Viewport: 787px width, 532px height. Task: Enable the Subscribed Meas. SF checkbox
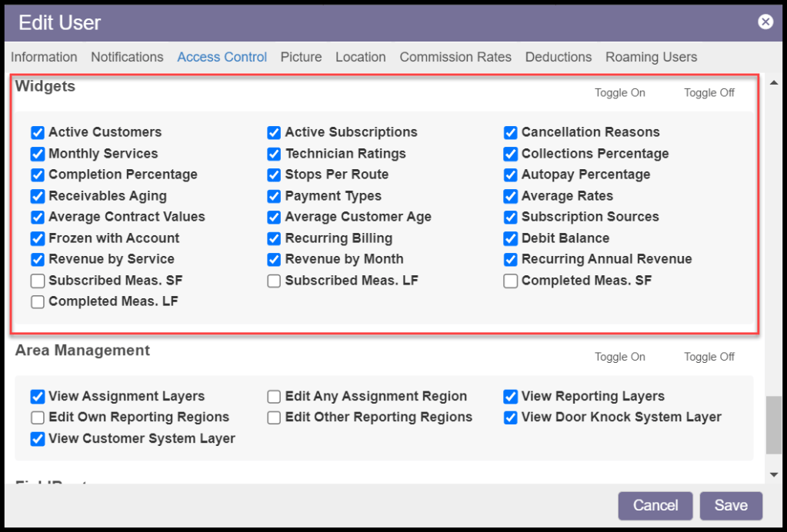pos(38,281)
